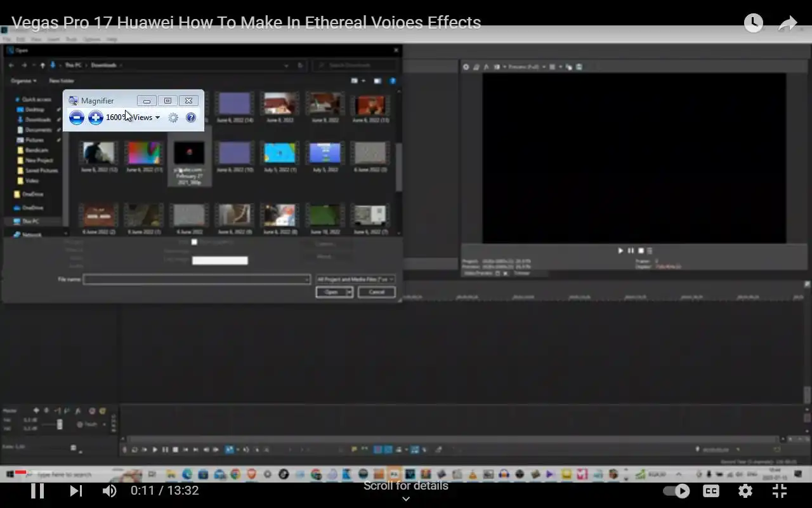This screenshot has width=812, height=508.
Task: Open the Open dialog help icon
Action: [393, 81]
